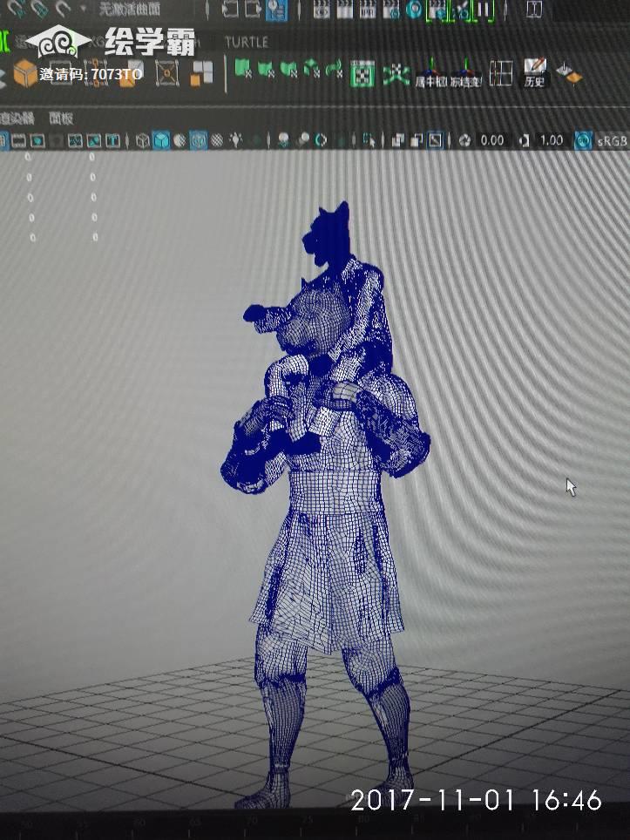
Task: Click the 0.00 exposure value field
Action: (x=491, y=140)
